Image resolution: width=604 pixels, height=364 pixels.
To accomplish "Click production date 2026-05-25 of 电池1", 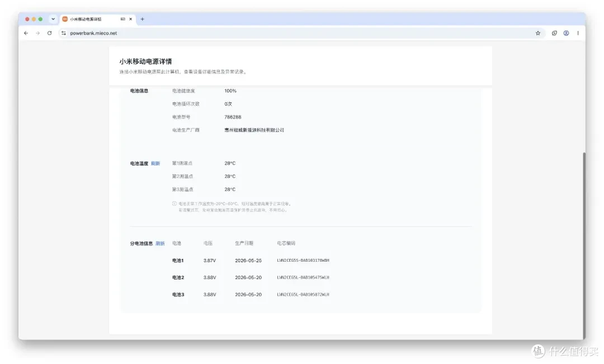I will tap(248, 261).
